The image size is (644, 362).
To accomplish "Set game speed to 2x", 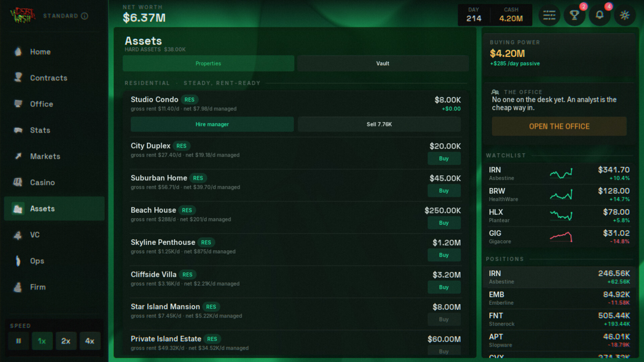I will point(66,341).
